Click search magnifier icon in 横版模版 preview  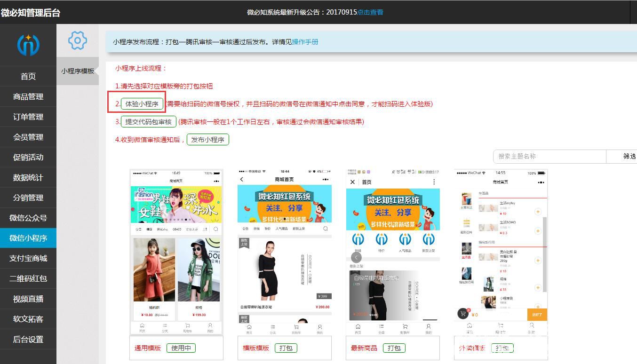325,229
